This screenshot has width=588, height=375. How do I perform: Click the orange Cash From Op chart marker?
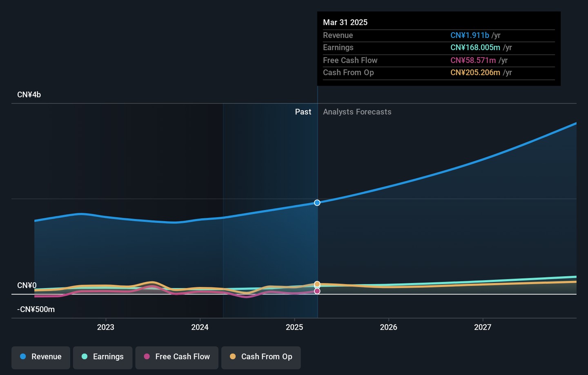point(317,284)
